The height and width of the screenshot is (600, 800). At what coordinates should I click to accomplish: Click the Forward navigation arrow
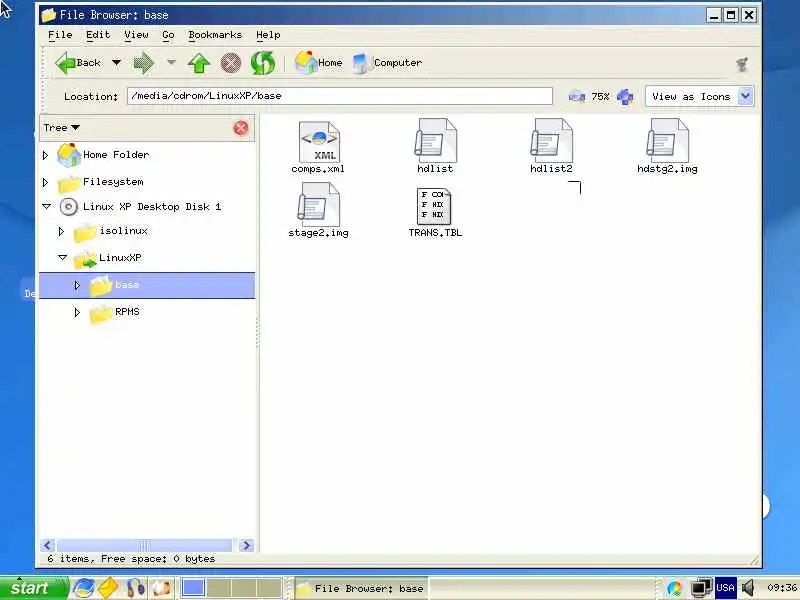[143, 63]
